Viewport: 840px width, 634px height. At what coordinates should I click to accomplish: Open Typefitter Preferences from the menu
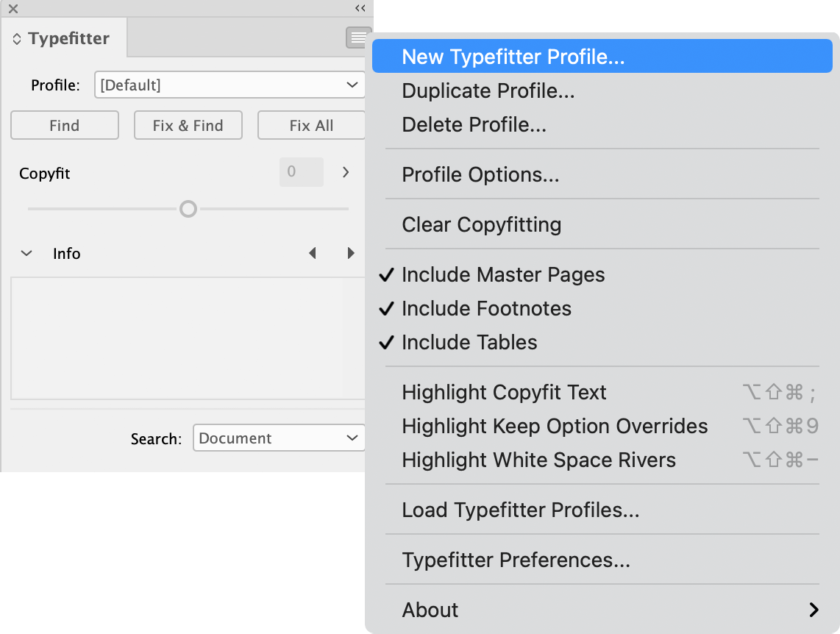(x=602, y=560)
